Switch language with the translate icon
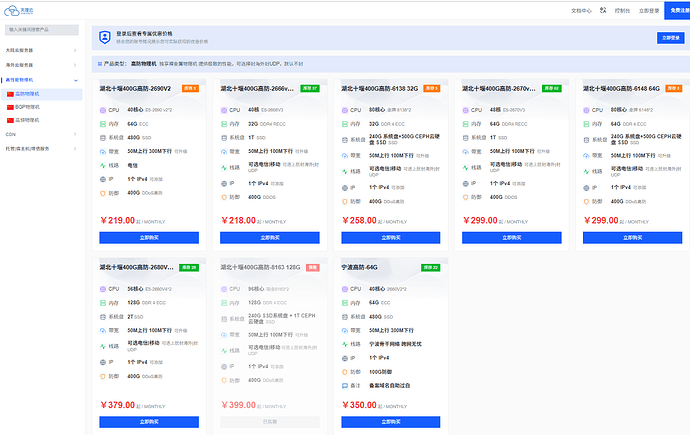 click(x=603, y=10)
